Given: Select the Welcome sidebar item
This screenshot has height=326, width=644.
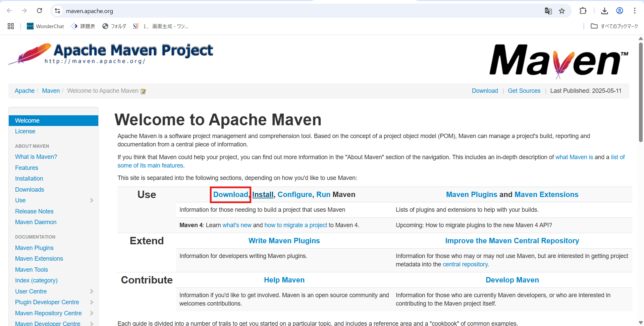Looking at the screenshot, I should click(53, 121).
